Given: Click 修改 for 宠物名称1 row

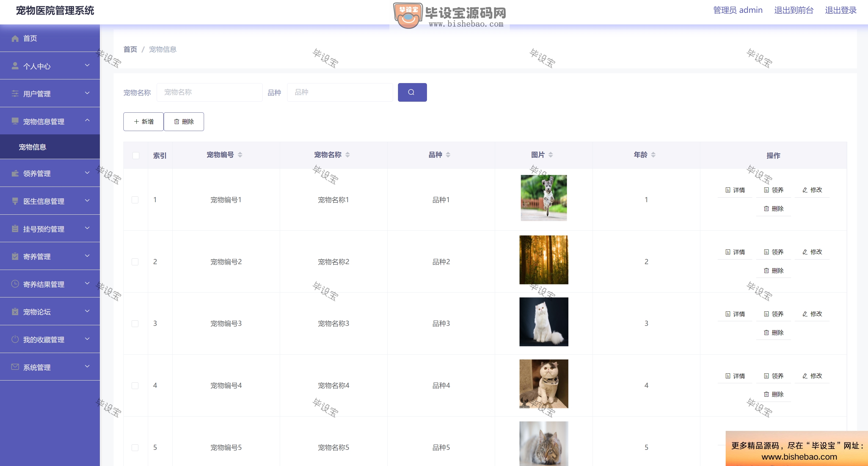Looking at the screenshot, I should pyautogui.click(x=812, y=190).
